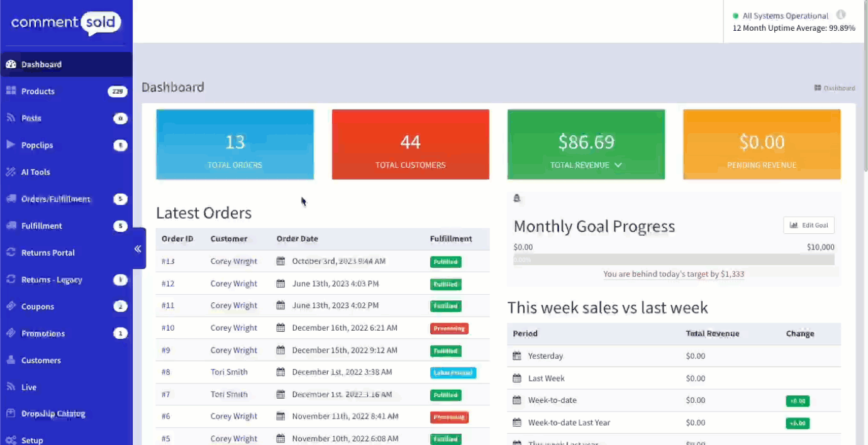
Task: Click the CommentSold logo
Action: tap(65, 23)
